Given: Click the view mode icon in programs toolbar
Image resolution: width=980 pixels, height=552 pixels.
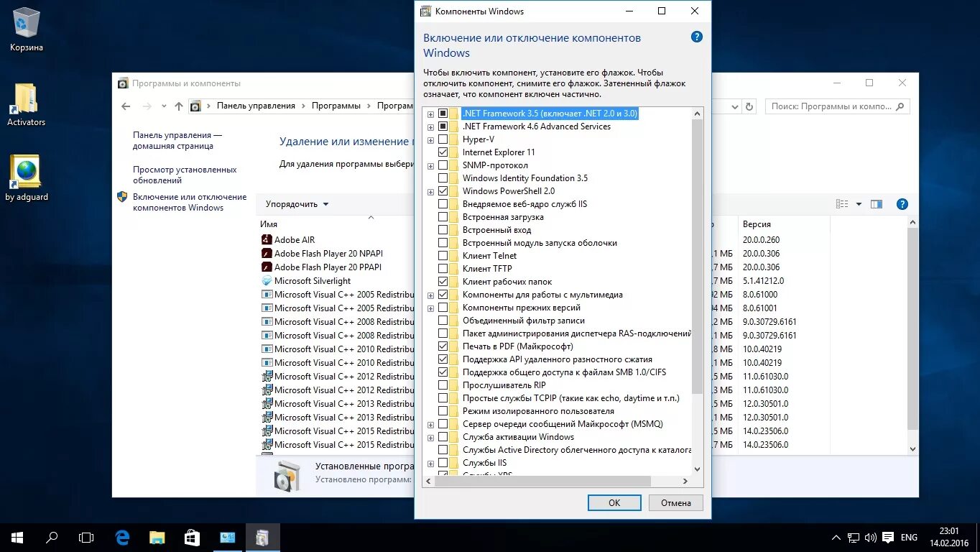Looking at the screenshot, I should coord(842,204).
